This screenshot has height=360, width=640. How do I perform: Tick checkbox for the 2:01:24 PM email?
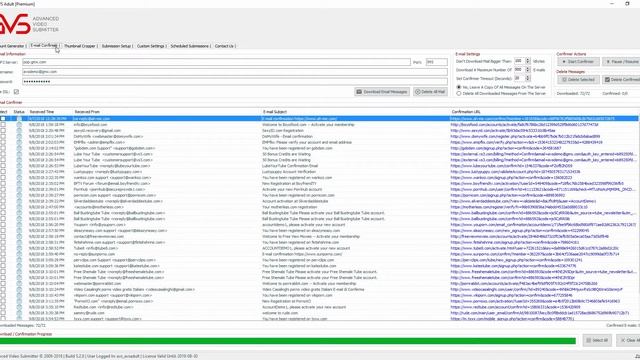(3, 136)
